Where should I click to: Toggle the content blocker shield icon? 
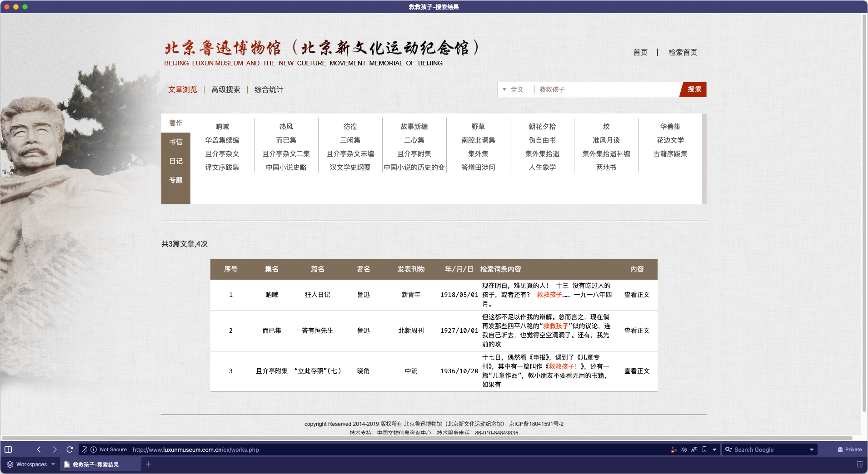[x=85, y=449]
